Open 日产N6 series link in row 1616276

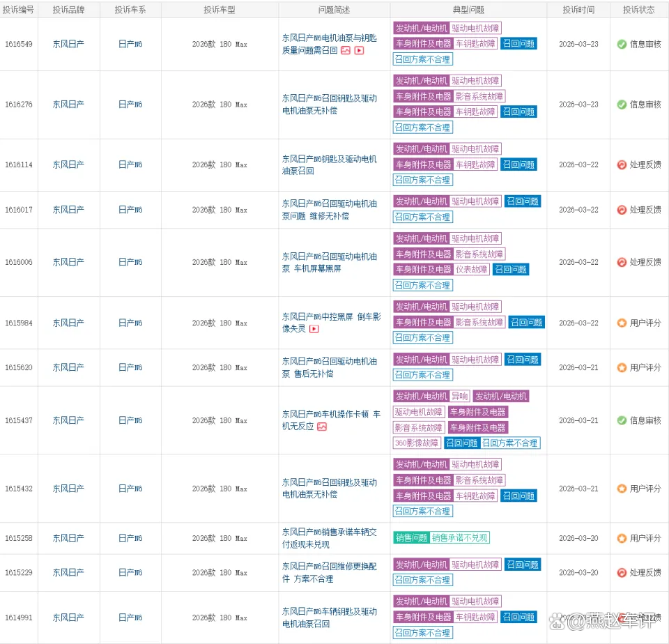point(130,104)
